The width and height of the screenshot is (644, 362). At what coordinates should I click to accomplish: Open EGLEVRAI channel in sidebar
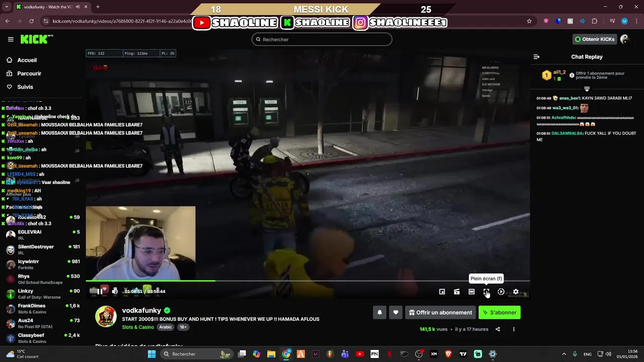[x=43, y=235]
